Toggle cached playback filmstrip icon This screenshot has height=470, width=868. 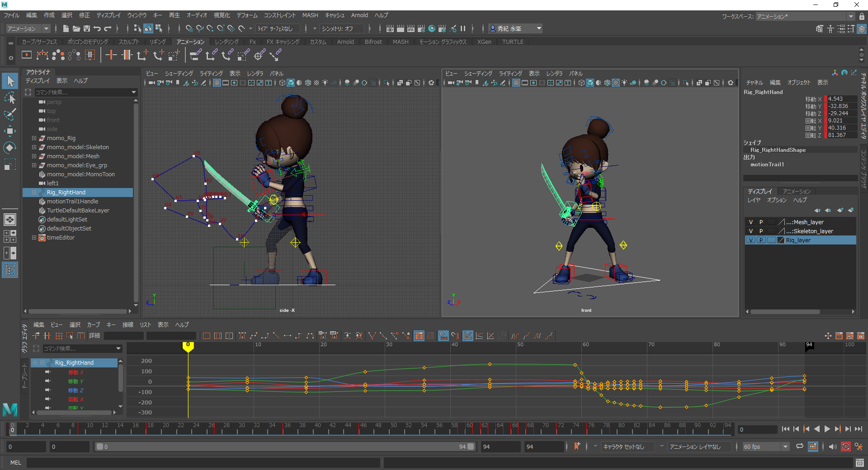click(813, 446)
